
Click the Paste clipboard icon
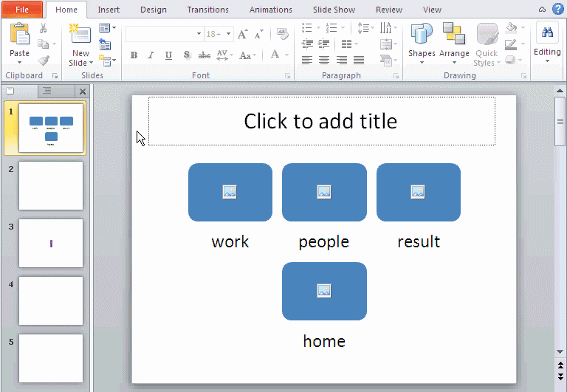click(x=19, y=35)
